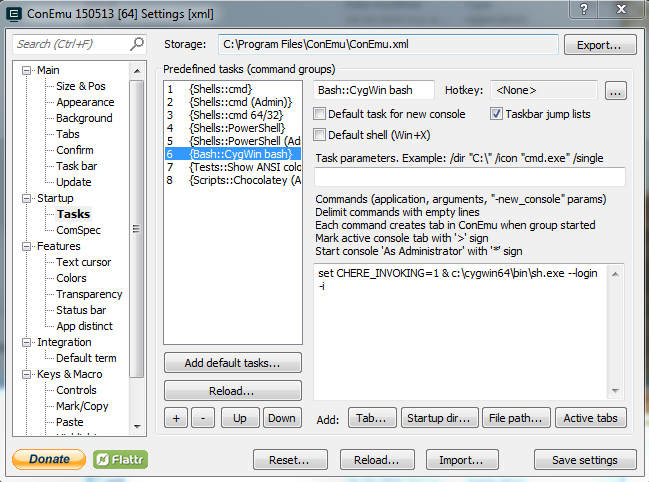This screenshot has width=649, height=482.
Task: Enable Default task for new console
Action: pyautogui.click(x=319, y=114)
